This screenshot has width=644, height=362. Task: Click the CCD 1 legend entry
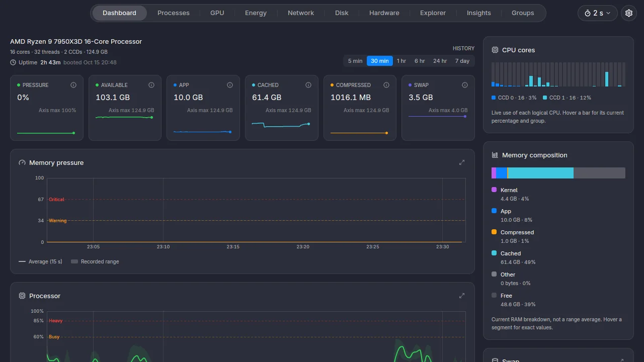(x=567, y=98)
